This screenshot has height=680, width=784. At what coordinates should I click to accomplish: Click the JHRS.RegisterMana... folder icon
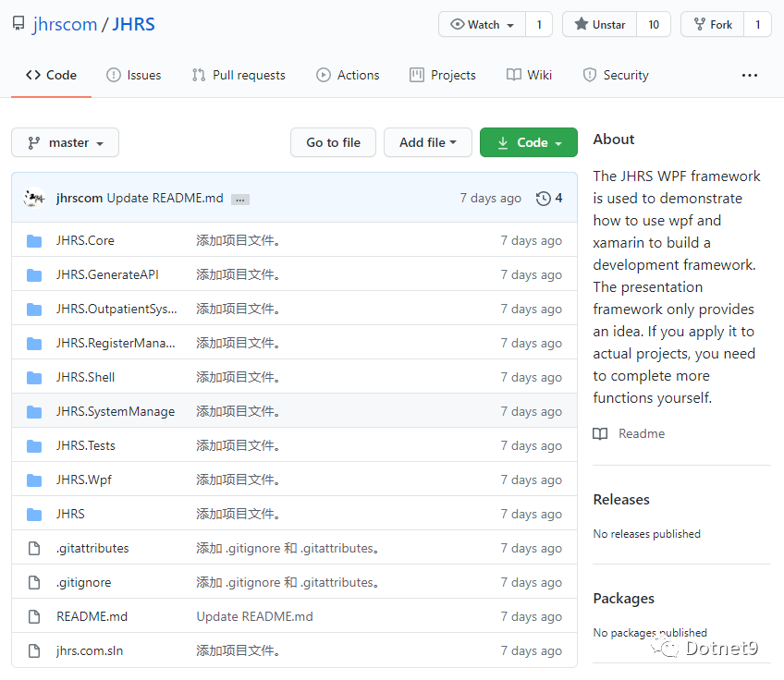pyautogui.click(x=34, y=344)
